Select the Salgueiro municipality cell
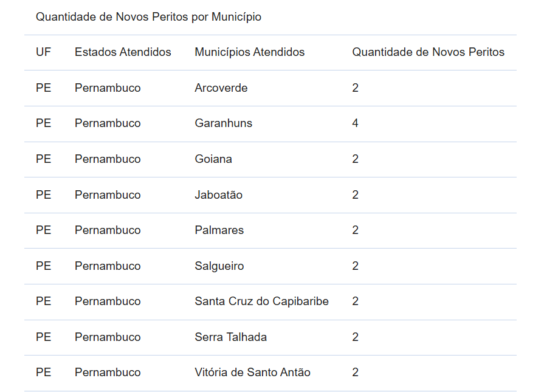This screenshot has height=392, width=544. (219, 266)
